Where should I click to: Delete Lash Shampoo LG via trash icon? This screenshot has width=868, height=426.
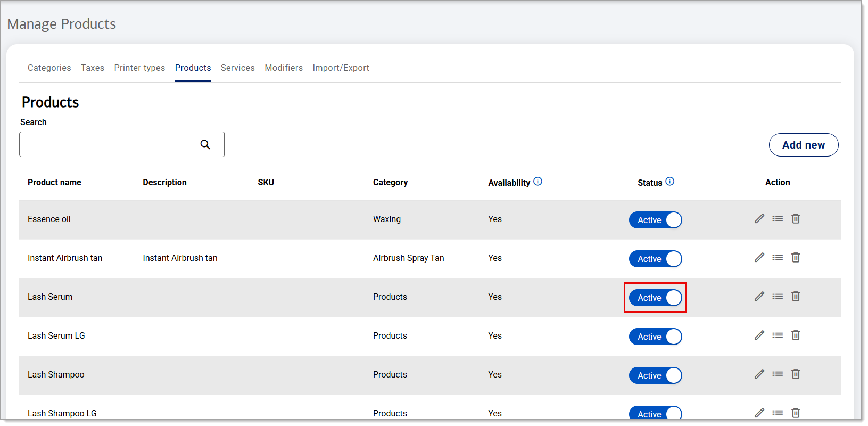796,413
